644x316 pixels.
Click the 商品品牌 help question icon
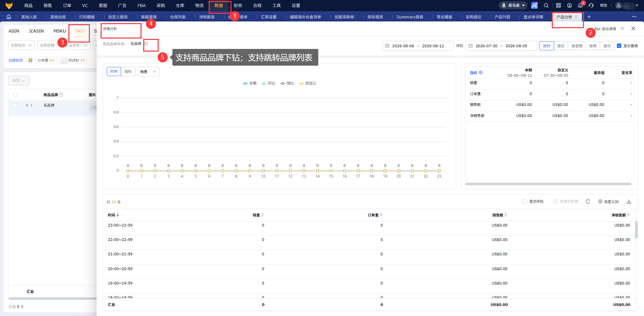point(61,95)
